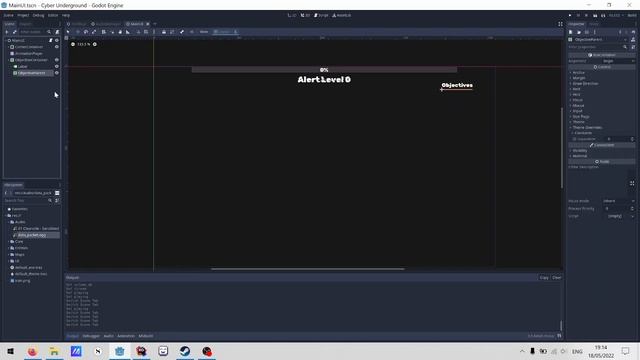Hide the ObjectiveParent node
This screenshot has height=360, width=640.
tap(57, 73)
